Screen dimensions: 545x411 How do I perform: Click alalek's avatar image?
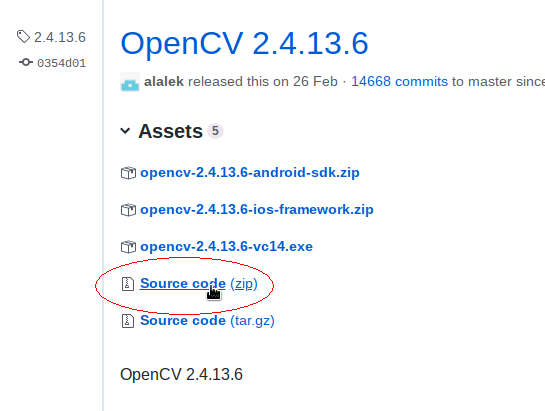tap(130, 82)
